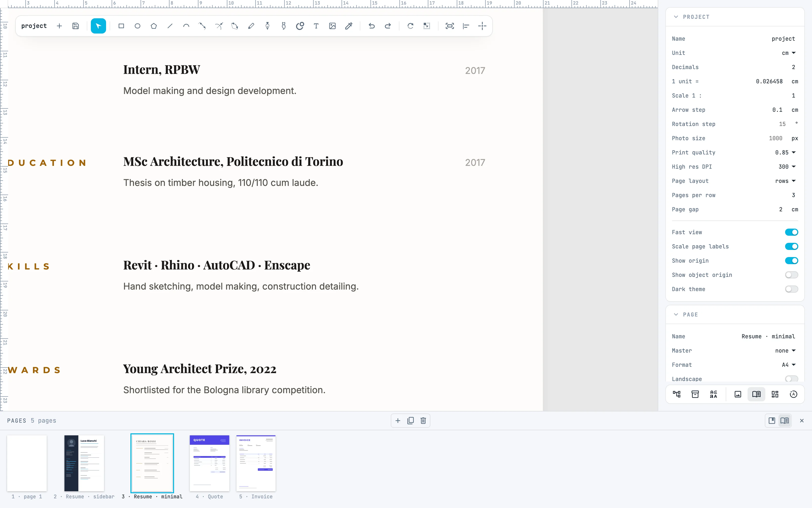Open the Unit dropdown
Viewport: 812px width, 508px height.
[x=788, y=53]
